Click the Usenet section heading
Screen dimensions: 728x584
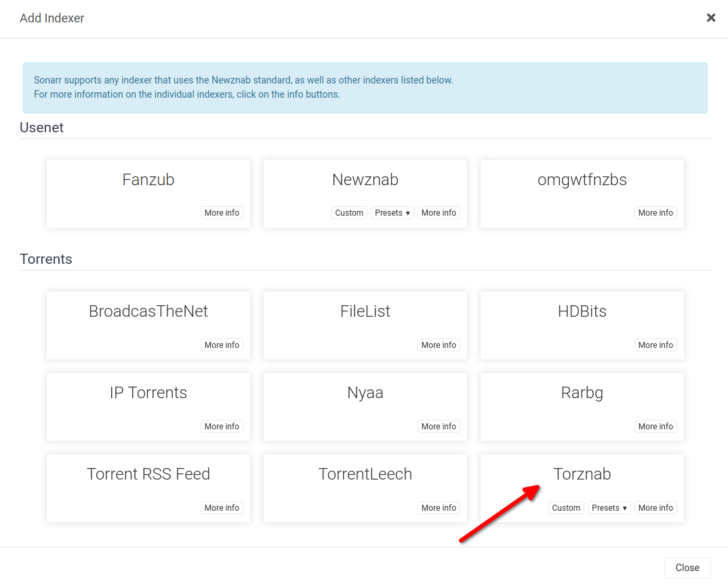pyautogui.click(x=41, y=128)
